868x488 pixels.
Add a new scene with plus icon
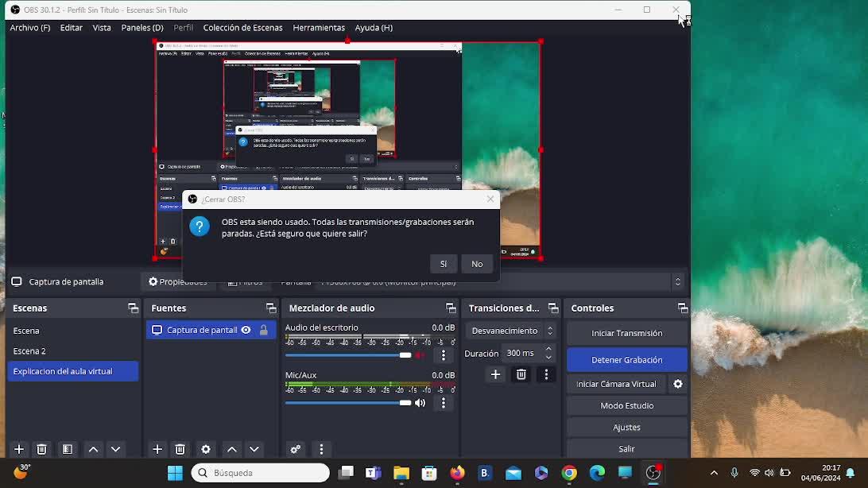point(19,449)
